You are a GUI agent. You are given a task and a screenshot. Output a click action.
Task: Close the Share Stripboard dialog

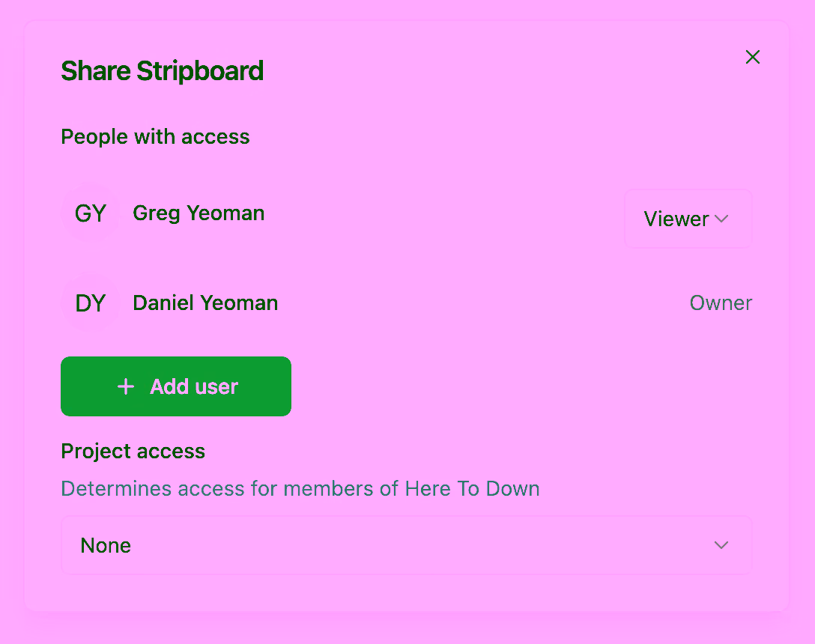point(753,57)
